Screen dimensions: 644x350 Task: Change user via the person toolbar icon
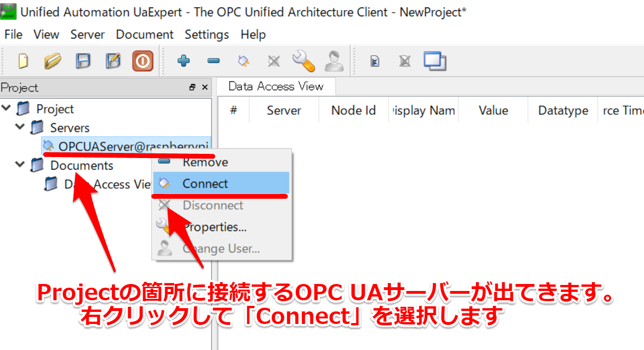(334, 60)
